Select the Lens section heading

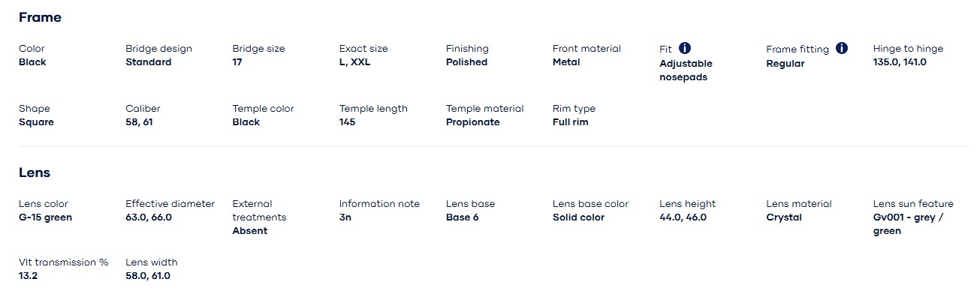tap(35, 172)
